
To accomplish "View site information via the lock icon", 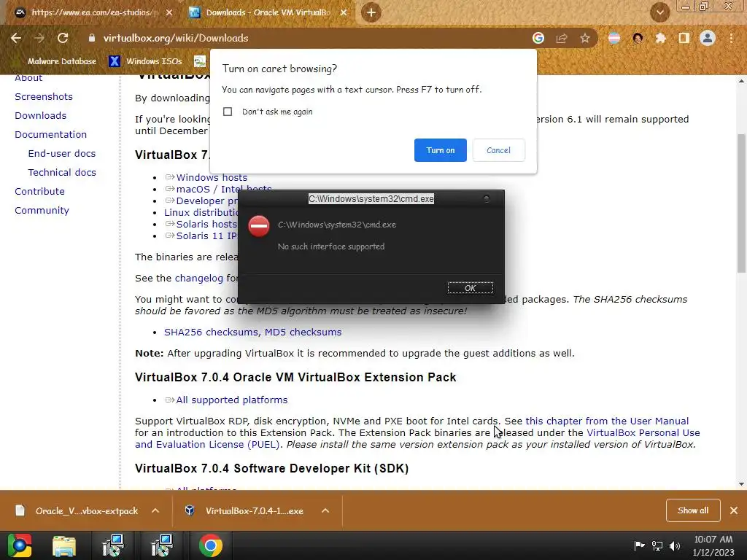I will click(x=92, y=38).
